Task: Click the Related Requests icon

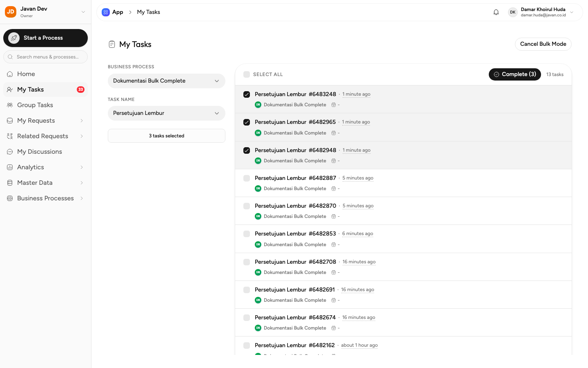Action: tap(10, 136)
